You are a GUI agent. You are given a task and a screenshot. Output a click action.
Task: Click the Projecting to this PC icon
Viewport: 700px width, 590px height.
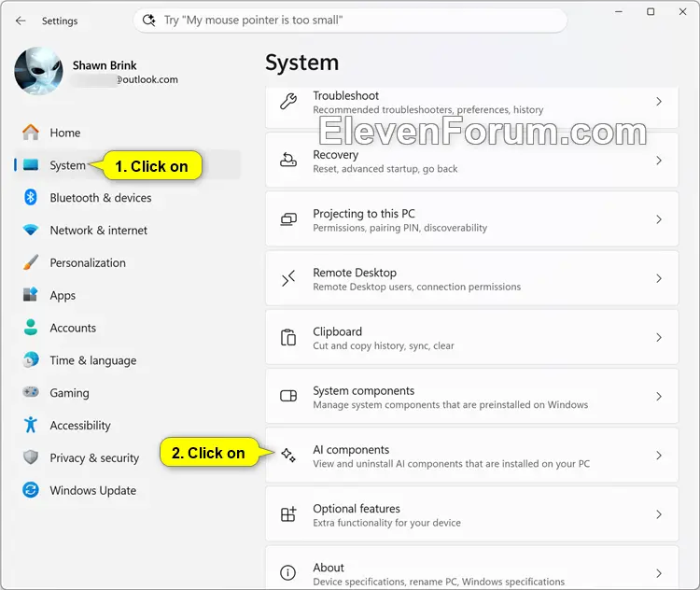pos(288,219)
